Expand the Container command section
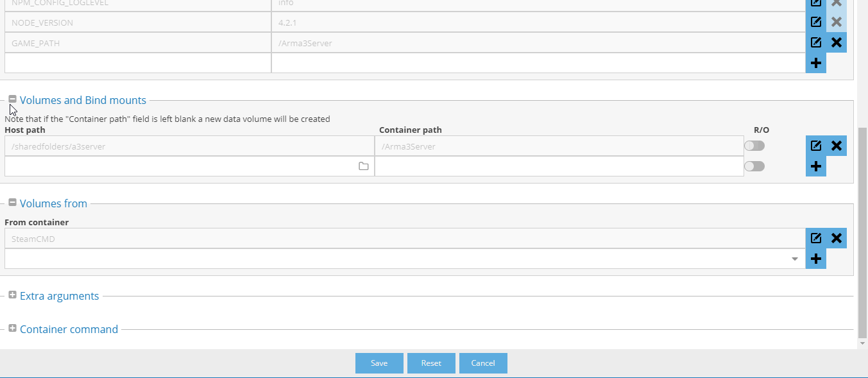The height and width of the screenshot is (378, 868). [x=12, y=328]
